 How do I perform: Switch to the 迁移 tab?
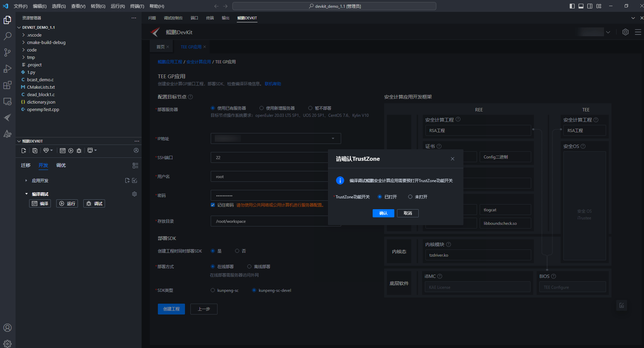point(26,165)
